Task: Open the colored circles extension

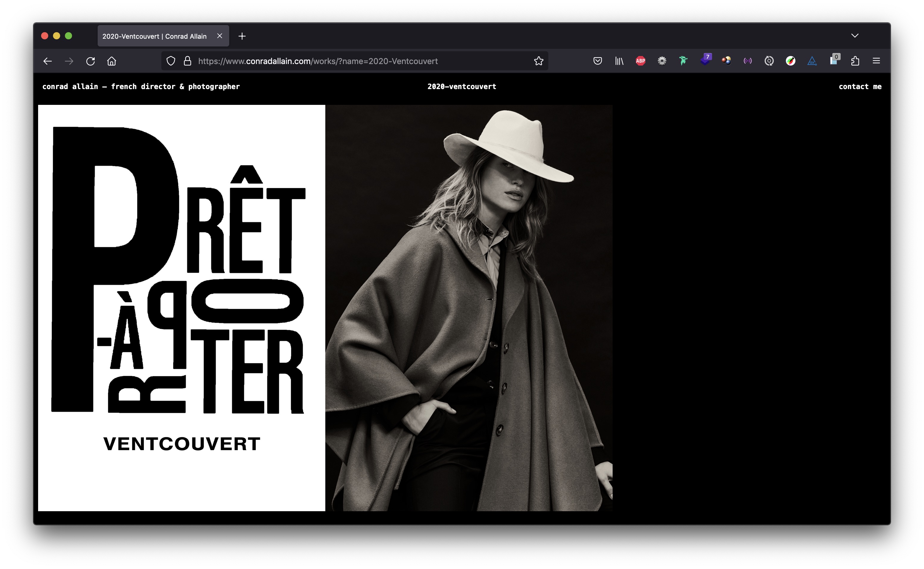Action: tap(726, 61)
